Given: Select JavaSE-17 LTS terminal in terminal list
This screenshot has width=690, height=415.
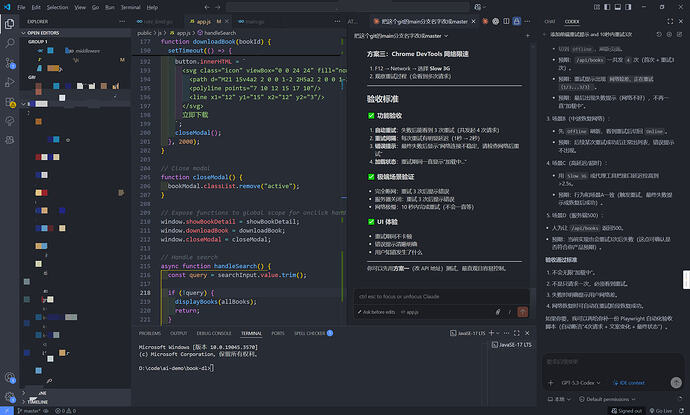Looking at the screenshot, I should 512,345.
